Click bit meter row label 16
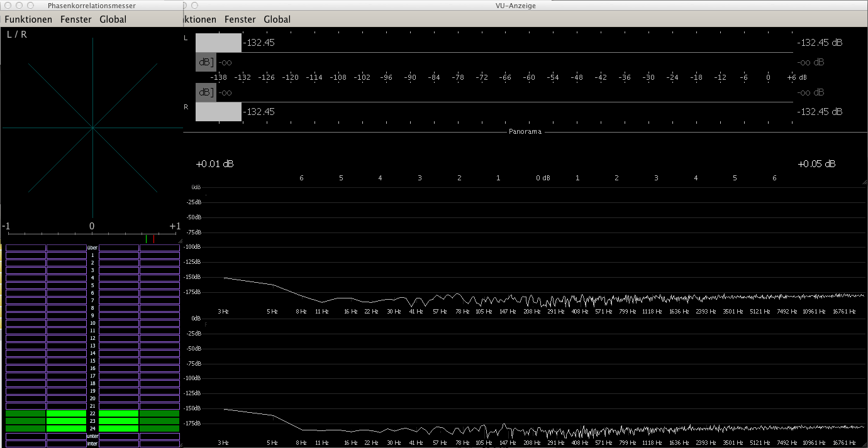The width and height of the screenshot is (868, 448). 92,368
